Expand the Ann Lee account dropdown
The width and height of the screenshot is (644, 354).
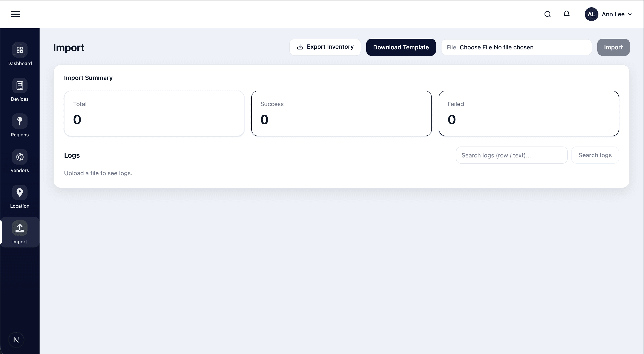click(x=617, y=14)
